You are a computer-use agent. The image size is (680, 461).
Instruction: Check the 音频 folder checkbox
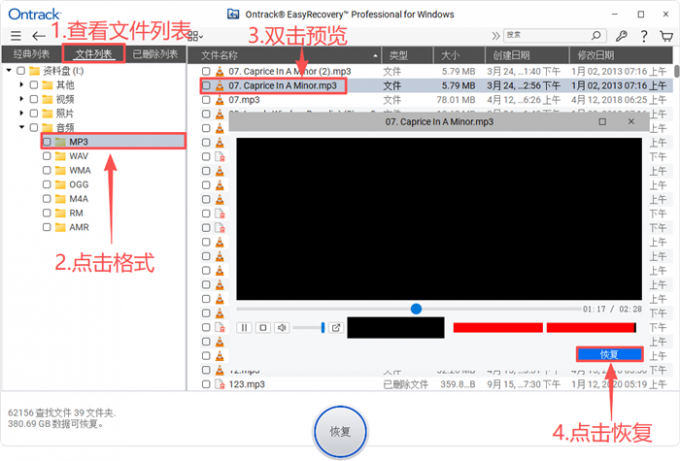(34, 128)
